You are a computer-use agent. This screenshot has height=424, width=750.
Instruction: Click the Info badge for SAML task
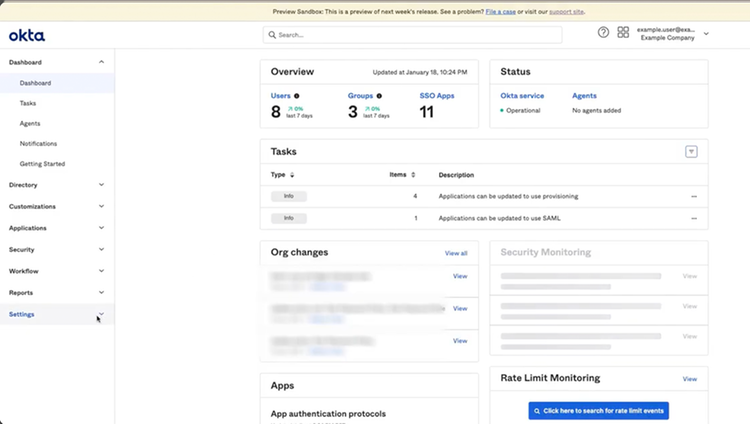click(x=288, y=218)
